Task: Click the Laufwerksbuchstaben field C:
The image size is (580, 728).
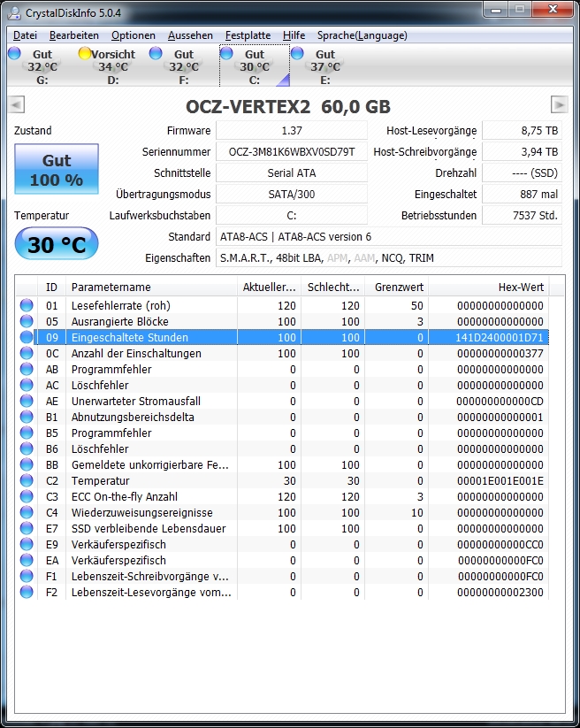Action: [292, 216]
